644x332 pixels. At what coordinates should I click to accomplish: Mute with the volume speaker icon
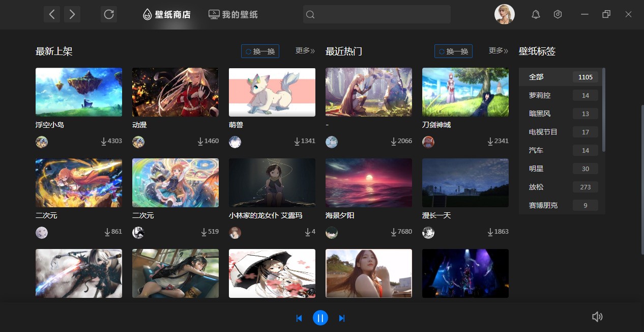coord(597,317)
